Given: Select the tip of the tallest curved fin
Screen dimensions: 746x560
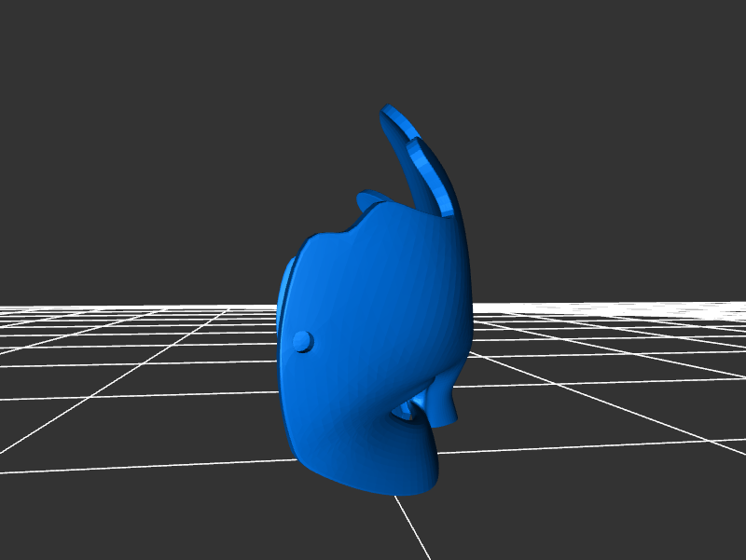Looking at the screenshot, I should pyautogui.click(x=389, y=112).
